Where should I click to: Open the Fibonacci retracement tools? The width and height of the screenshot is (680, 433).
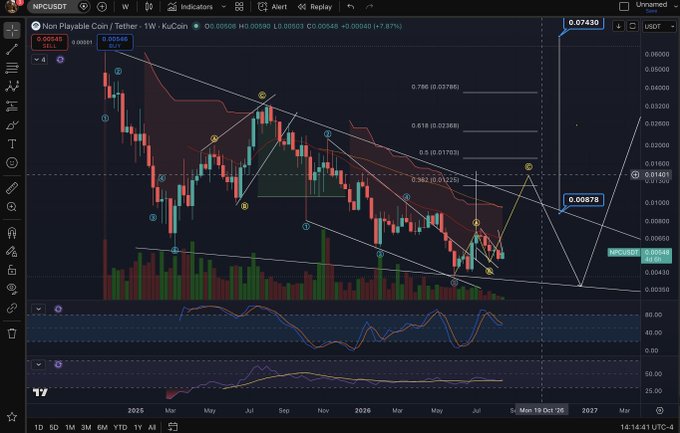click(x=12, y=68)
